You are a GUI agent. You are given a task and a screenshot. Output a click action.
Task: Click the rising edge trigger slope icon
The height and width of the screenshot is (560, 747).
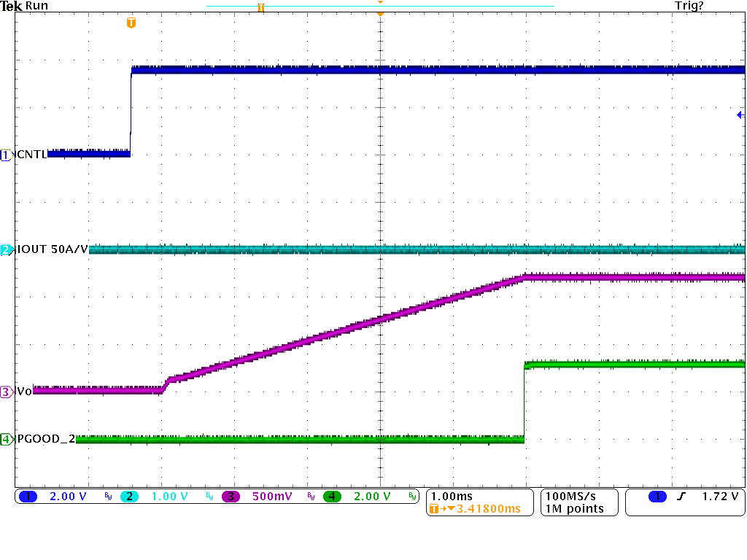(x=682, y=497)
